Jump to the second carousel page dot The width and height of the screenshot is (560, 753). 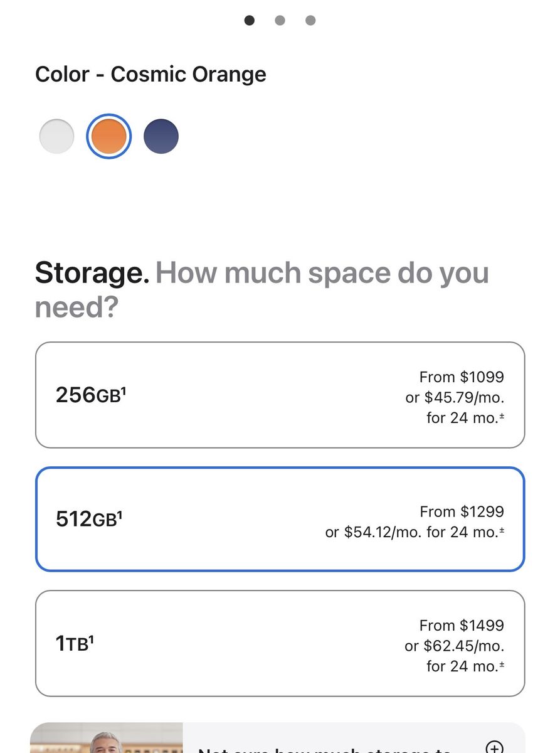280,21
